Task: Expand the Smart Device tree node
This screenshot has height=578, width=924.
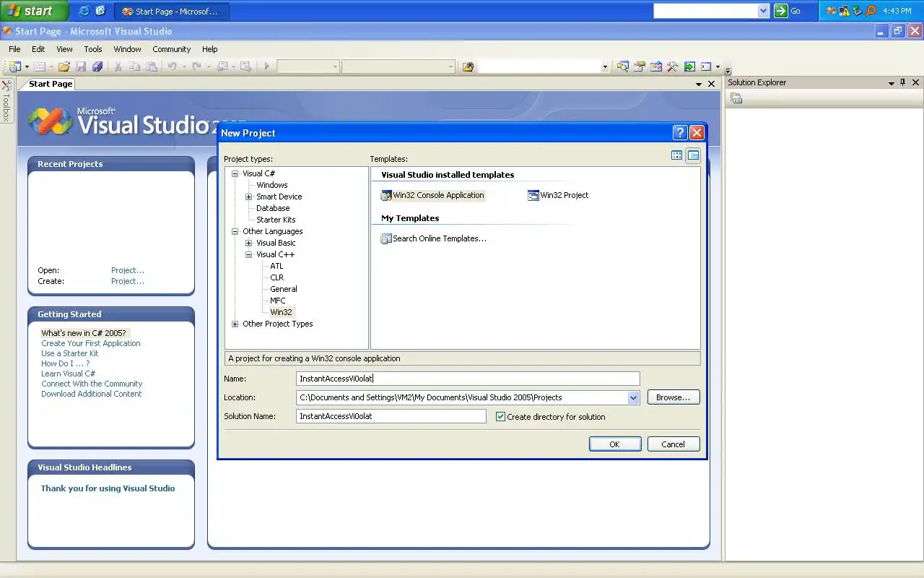Action: click(249, 197)
